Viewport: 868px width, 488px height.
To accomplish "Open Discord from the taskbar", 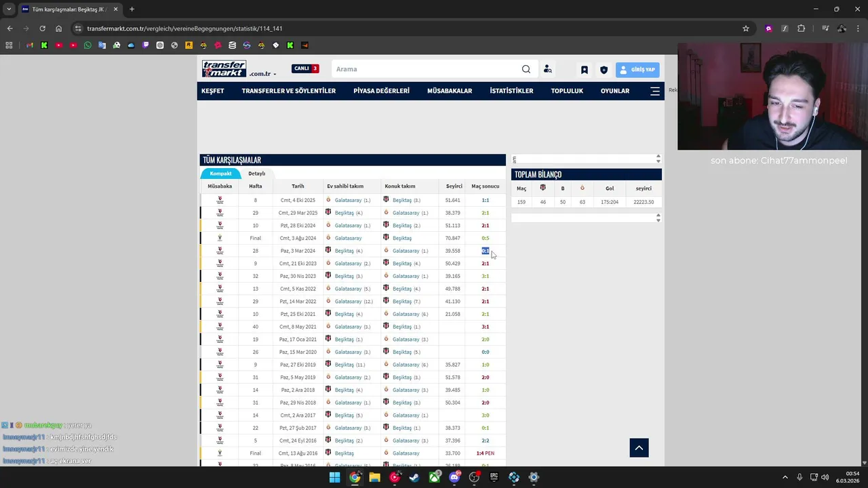I will [x=454, y=477].
